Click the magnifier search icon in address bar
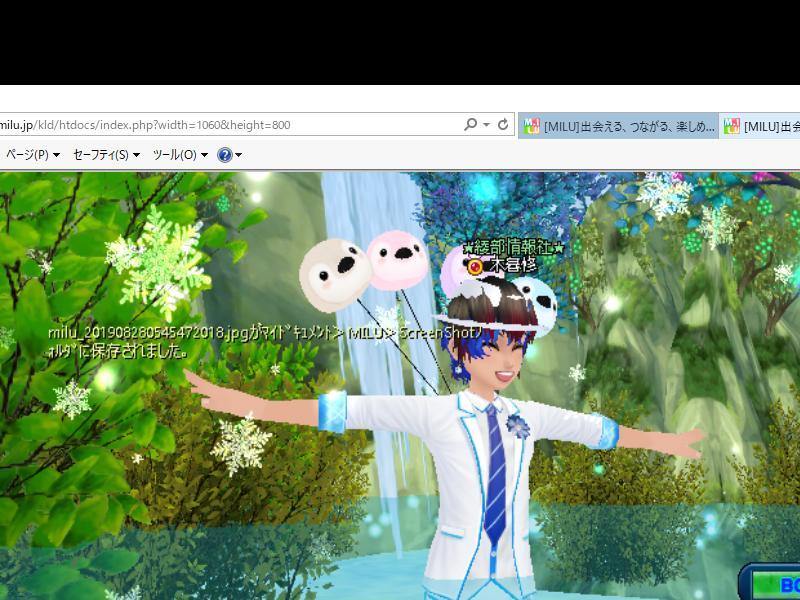Viewport: 800px width, 600px height. 470,125
